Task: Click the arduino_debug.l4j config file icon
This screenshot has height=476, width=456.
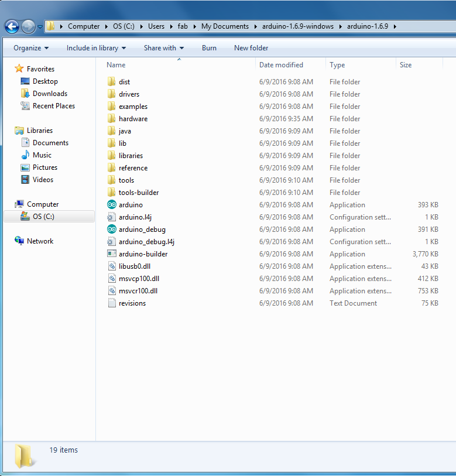Action: 111,242
